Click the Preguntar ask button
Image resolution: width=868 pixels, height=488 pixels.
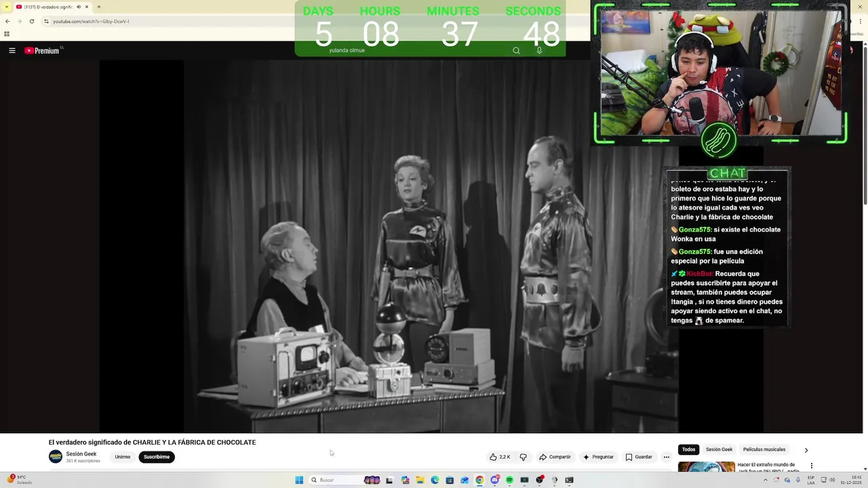(598, 457)
